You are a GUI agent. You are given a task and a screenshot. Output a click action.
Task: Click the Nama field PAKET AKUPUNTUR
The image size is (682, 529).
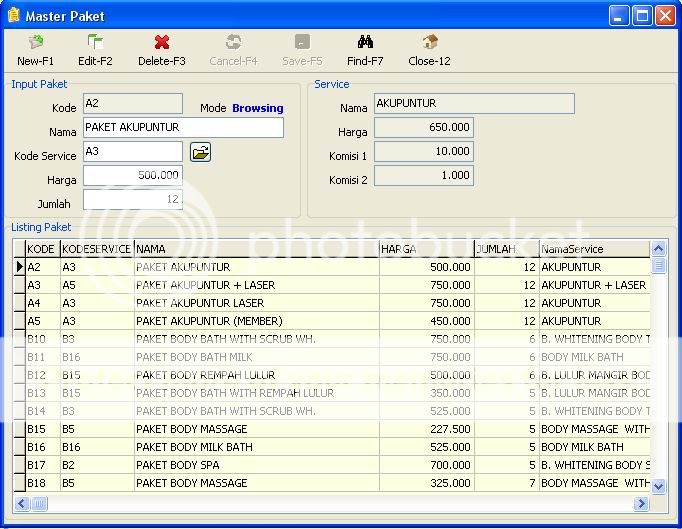(x=183, y=127)
